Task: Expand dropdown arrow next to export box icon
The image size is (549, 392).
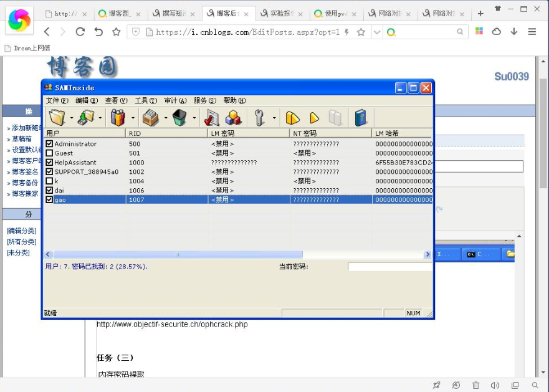Action: click(x=166, y=118)
